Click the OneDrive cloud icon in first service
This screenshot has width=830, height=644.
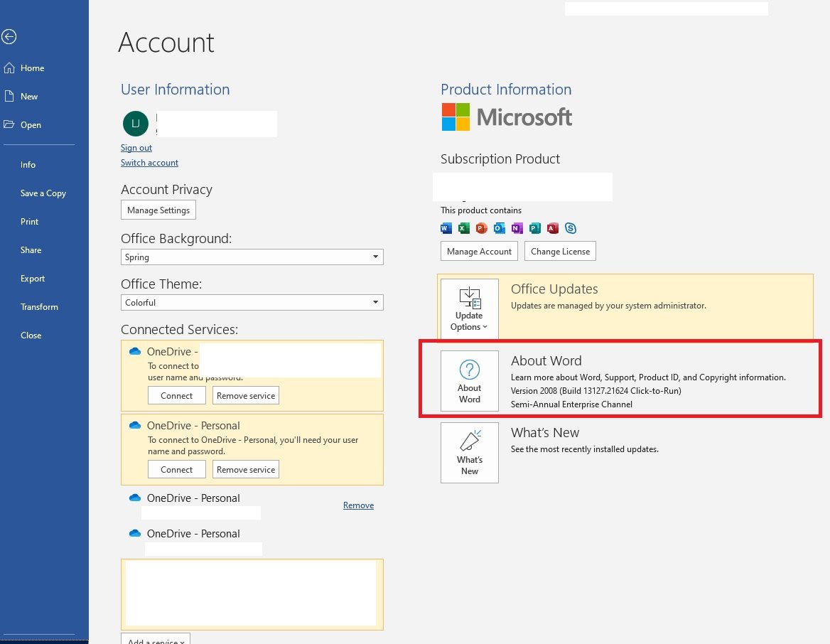pyautogui.click(x=135, y=351)
